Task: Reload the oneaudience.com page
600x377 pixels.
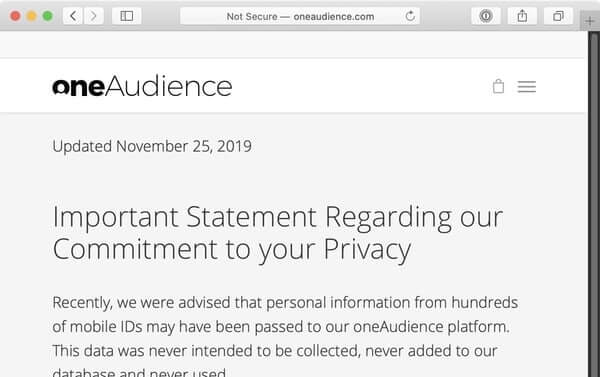Action: pos(410,16)
